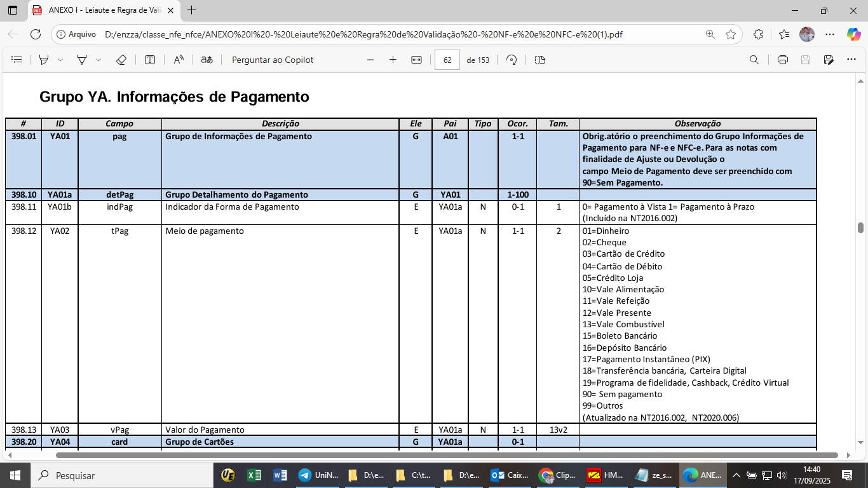
Task: Click Perguntar ao Copilot button
Action: [x=273, y=60]
